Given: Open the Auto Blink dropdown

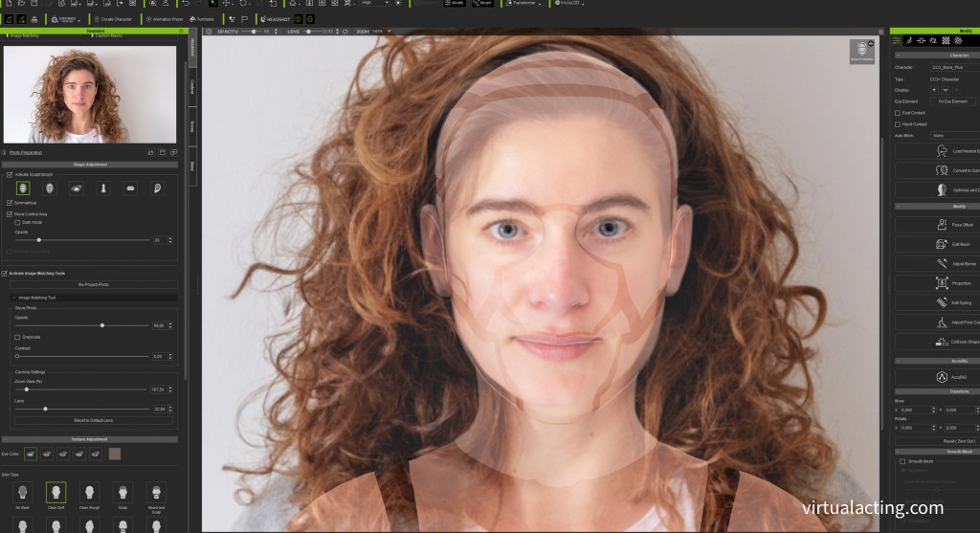Looking at the screenshot, I should point(954,136).
